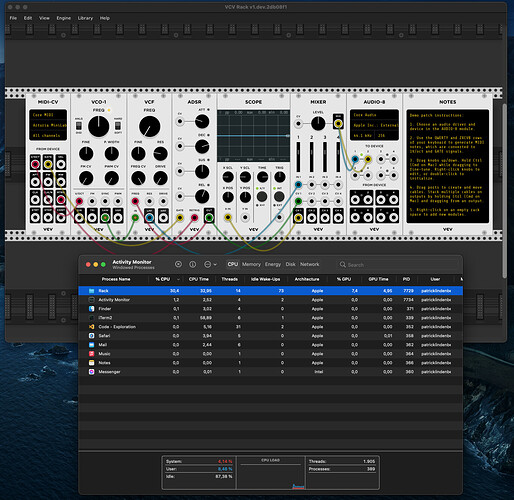Open the MIDI-CV All channels selector
Screen dimensions: 514x500
tap(48, 136)
